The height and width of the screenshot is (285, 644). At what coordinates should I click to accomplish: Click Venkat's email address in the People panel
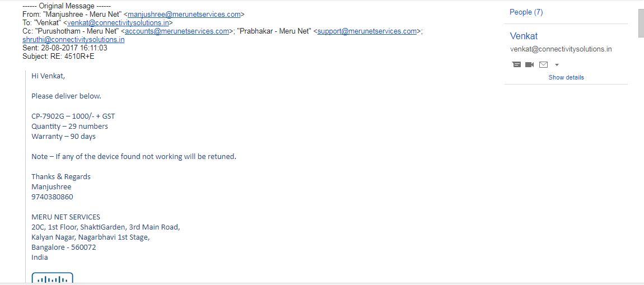pos(561,49)
